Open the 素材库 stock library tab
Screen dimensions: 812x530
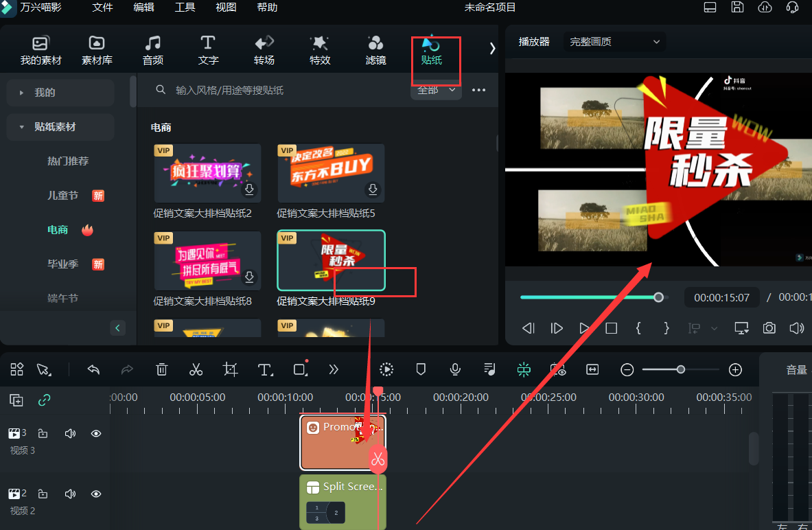pyautogui.click(x=97, y=51)
